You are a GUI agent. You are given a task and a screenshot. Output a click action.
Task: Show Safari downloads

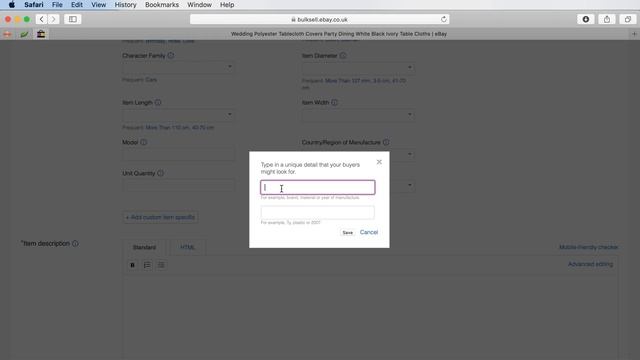click(586, 19)
